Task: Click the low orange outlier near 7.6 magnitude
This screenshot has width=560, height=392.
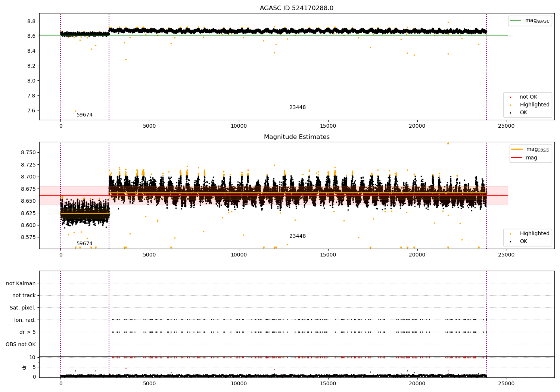Action: [75, 111]
